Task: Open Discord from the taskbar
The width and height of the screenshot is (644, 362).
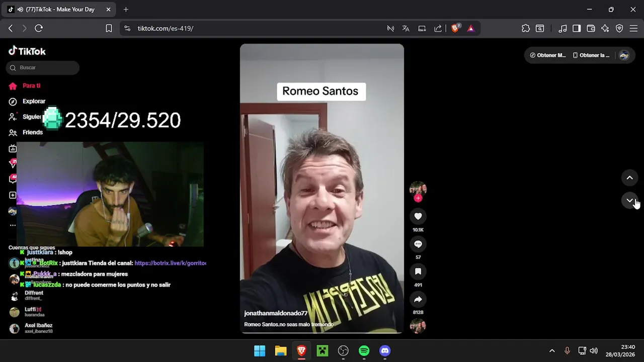Action: click(x=385, y=351)
